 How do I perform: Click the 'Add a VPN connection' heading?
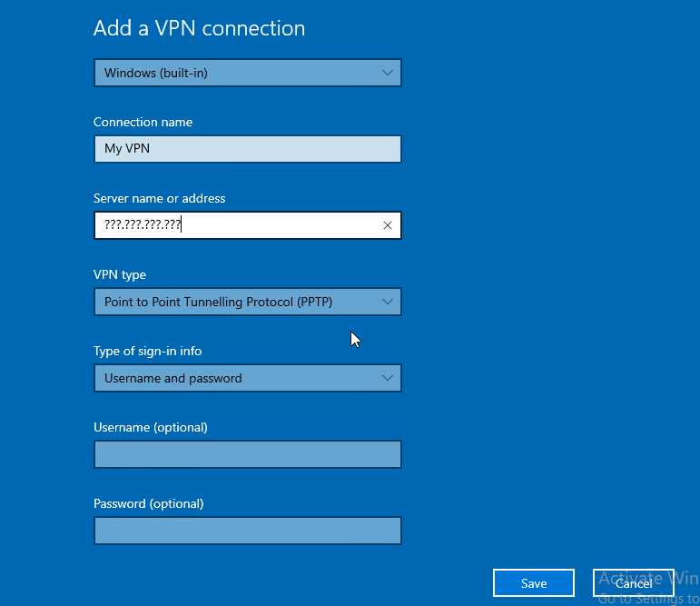click(x=199, y=28)
